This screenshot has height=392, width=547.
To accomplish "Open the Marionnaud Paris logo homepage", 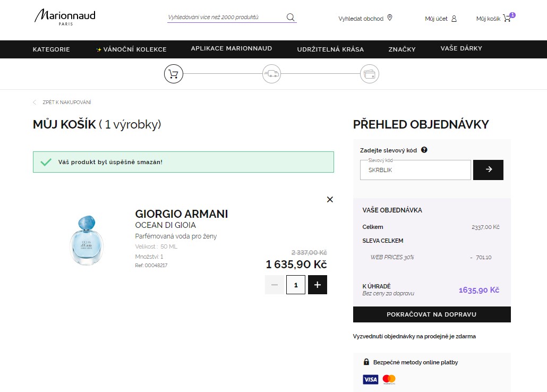I will pyautogui.click(x=65, y=17).
